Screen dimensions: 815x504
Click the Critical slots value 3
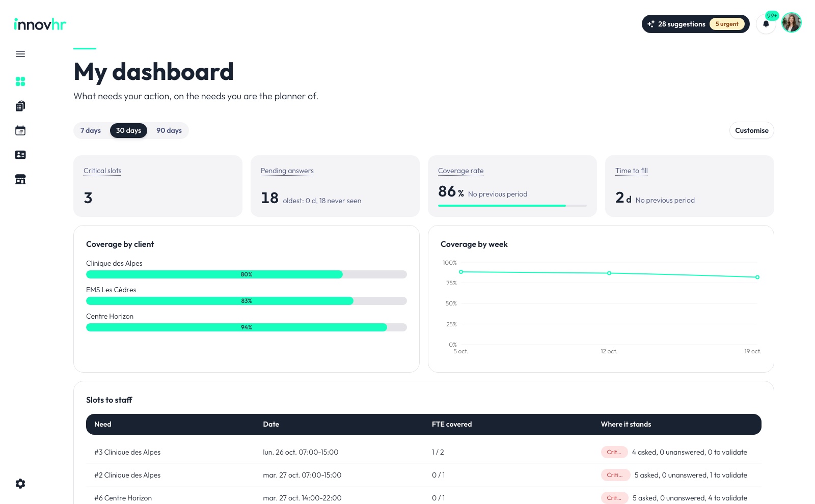pyautogui.click(x=88, y=198)
